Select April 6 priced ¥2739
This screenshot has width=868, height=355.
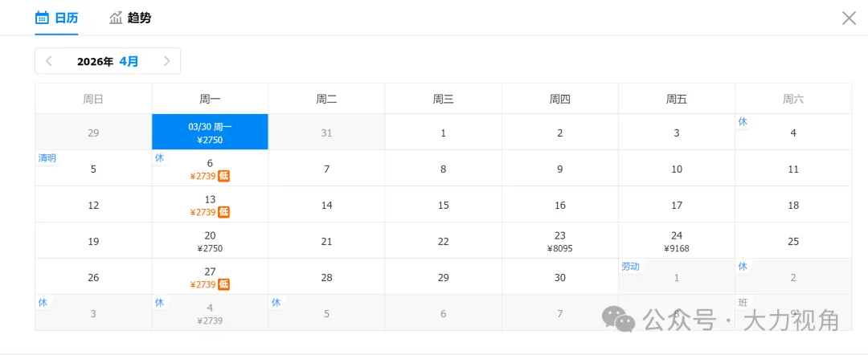point(210,169)
